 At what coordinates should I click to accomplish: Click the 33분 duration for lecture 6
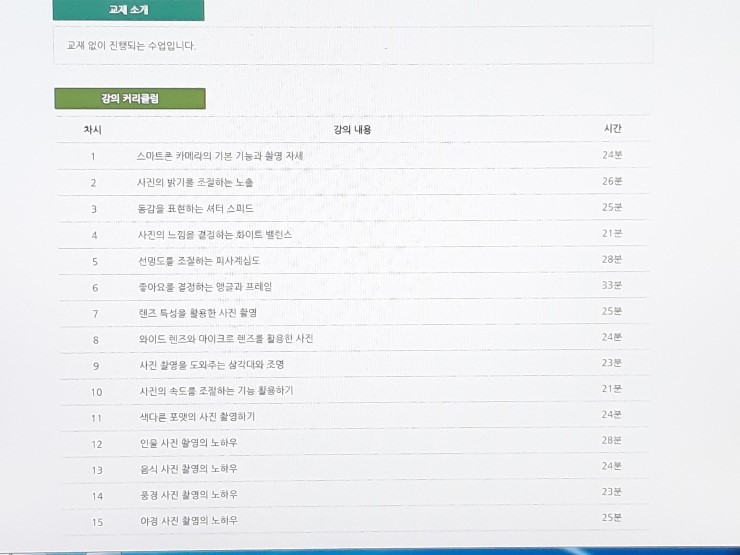click(612, 285)
